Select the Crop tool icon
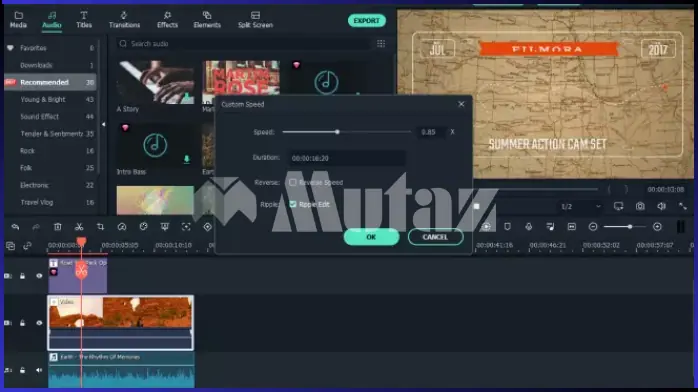Screen dimensions: 698x392 coord(100,227)
